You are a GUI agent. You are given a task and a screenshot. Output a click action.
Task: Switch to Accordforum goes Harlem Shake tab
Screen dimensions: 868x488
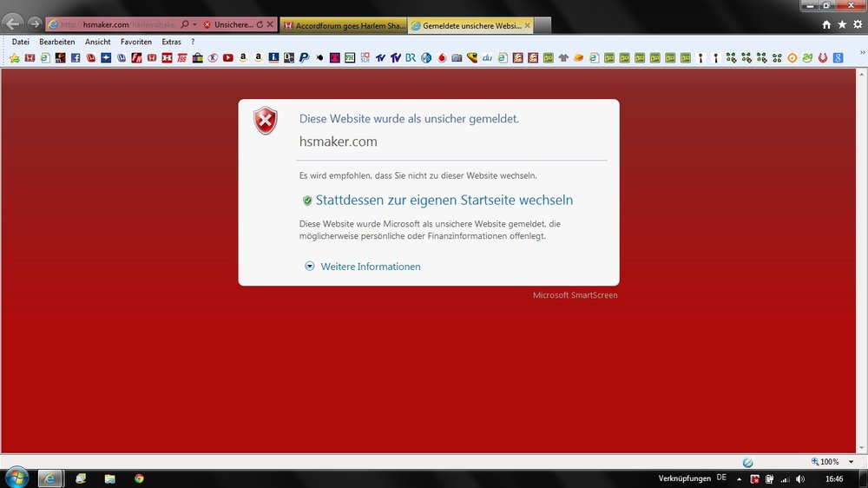pyautogui.click(x=343, y=26)
